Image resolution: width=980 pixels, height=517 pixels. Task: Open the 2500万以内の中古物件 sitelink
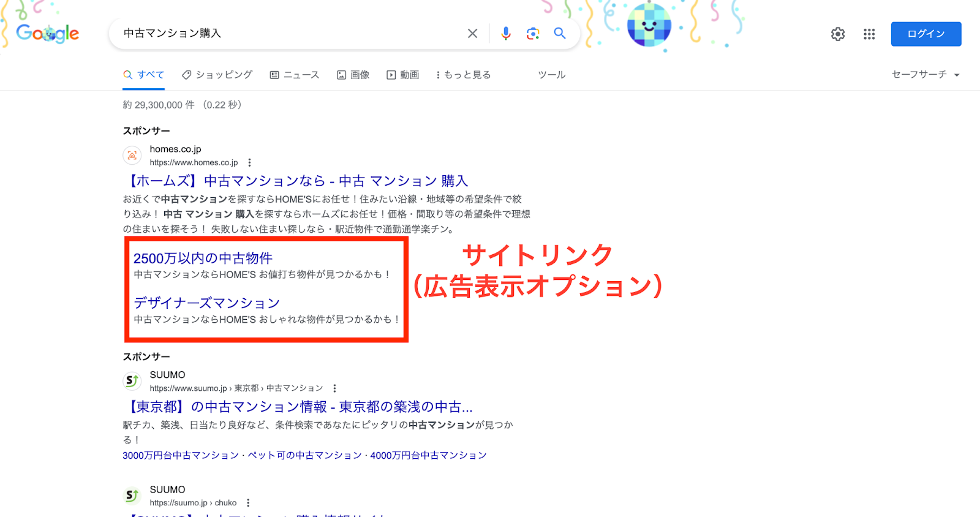point(203,258)
